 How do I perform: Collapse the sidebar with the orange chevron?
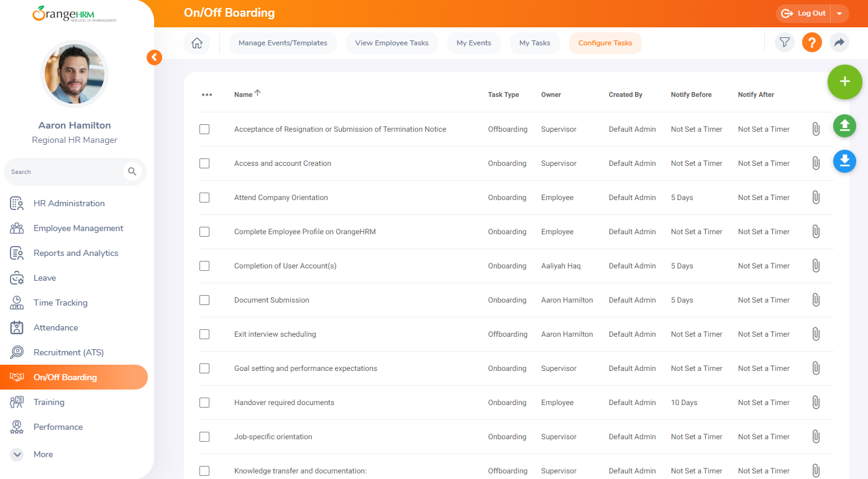154,58
